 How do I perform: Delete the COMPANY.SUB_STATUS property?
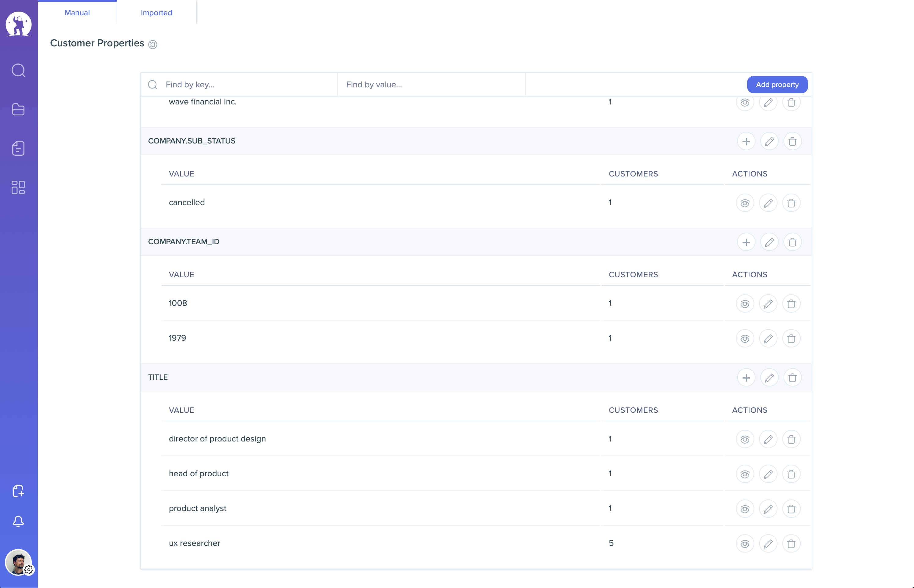coord(792,141)
